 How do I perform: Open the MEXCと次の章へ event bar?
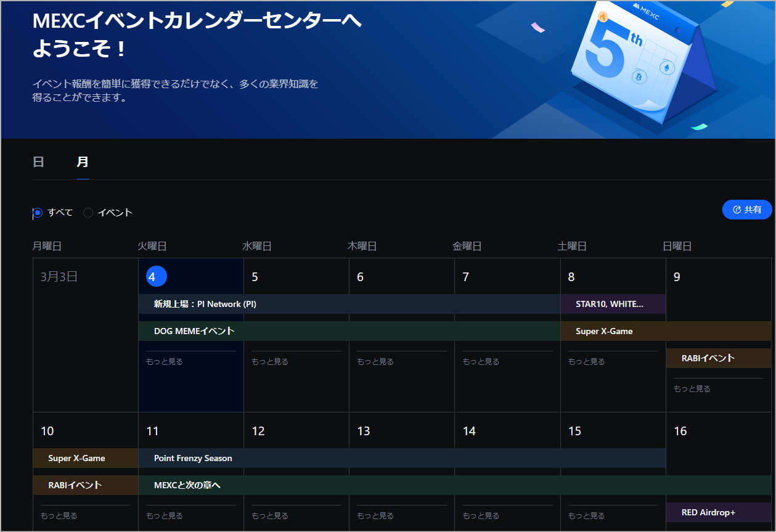(x=187, y=485)
